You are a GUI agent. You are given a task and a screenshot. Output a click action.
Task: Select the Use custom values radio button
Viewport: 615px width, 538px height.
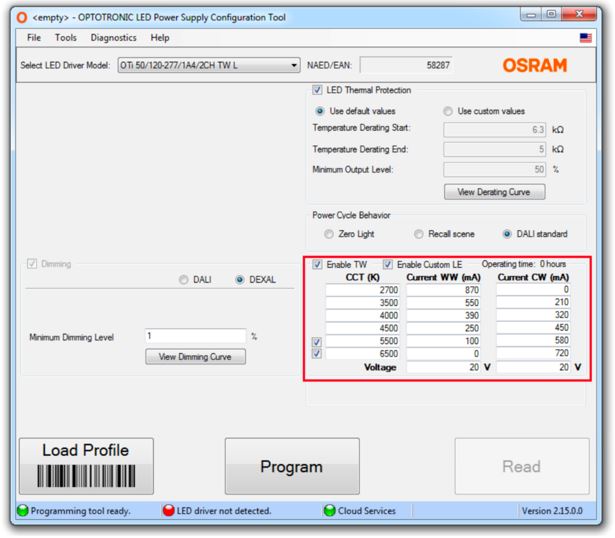point(448,110)
